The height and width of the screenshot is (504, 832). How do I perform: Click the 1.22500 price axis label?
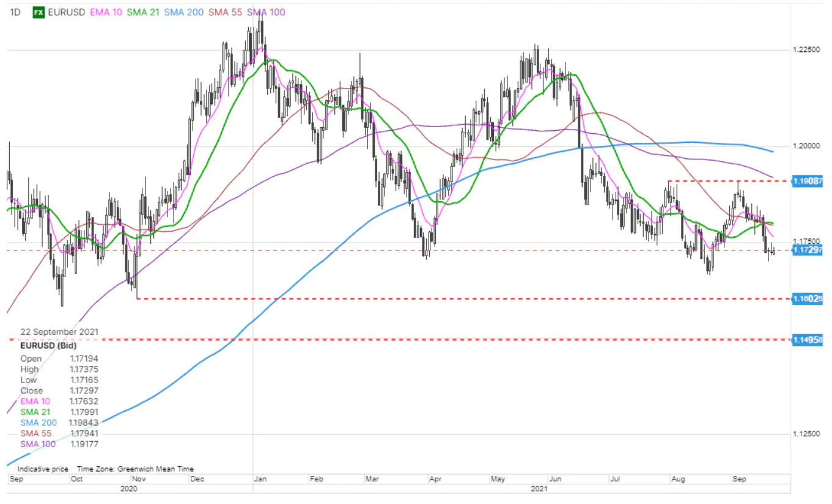coord(807,49)
